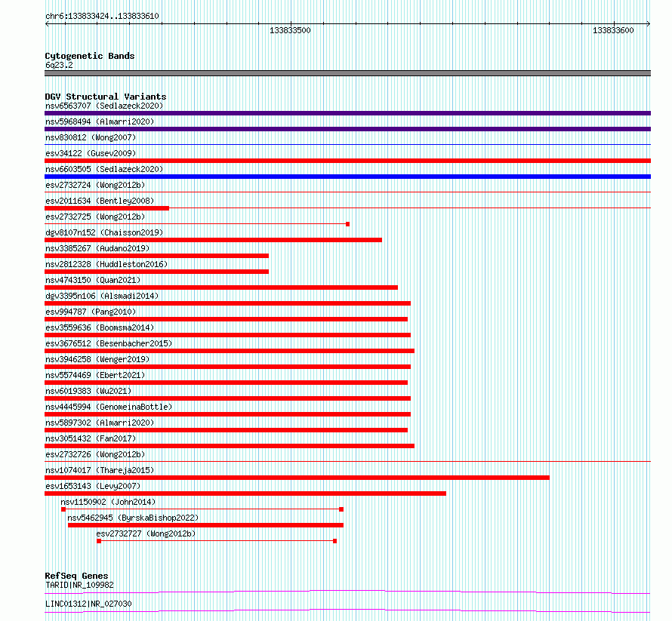This screenshot has height=621, width=672.
Task: Click the TARID|NR_109982 gene label
Action: coord(79,585)
